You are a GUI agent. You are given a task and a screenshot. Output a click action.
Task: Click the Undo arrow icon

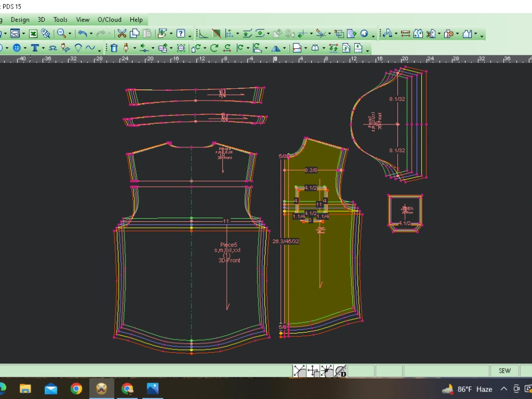pyautogui.click(x=81, y=34)
